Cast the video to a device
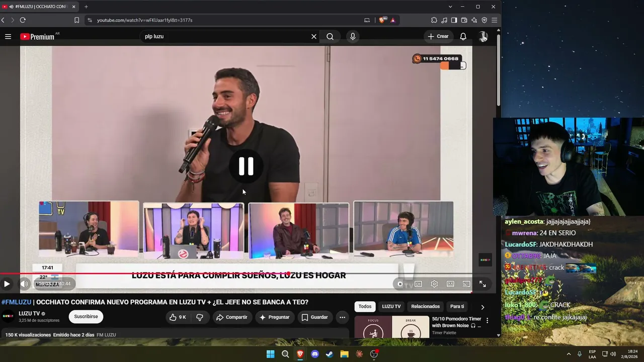The width and height of the screenshot is (644, 362). click(x=466, y=284)
